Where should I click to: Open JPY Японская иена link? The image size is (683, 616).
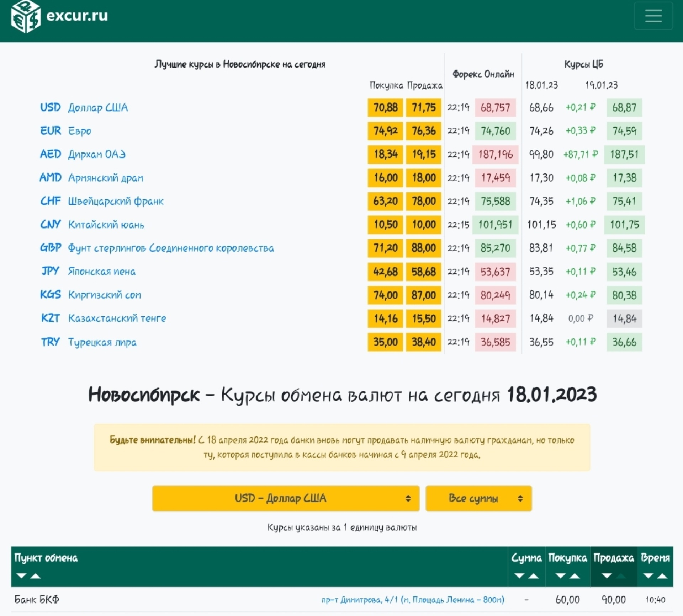click(89, 272)
